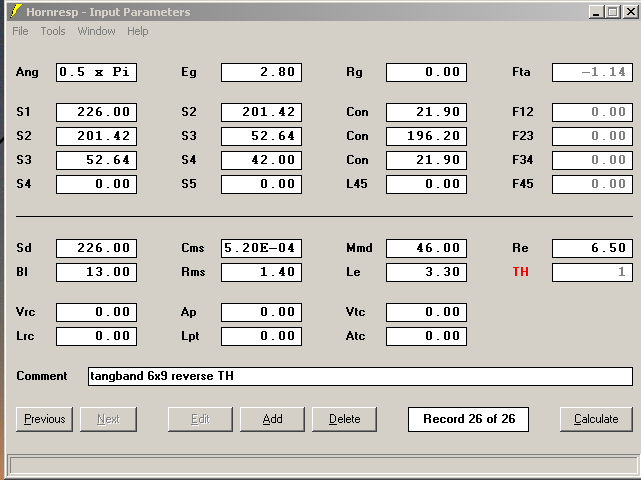Select the F12 field

coord(592,112)
